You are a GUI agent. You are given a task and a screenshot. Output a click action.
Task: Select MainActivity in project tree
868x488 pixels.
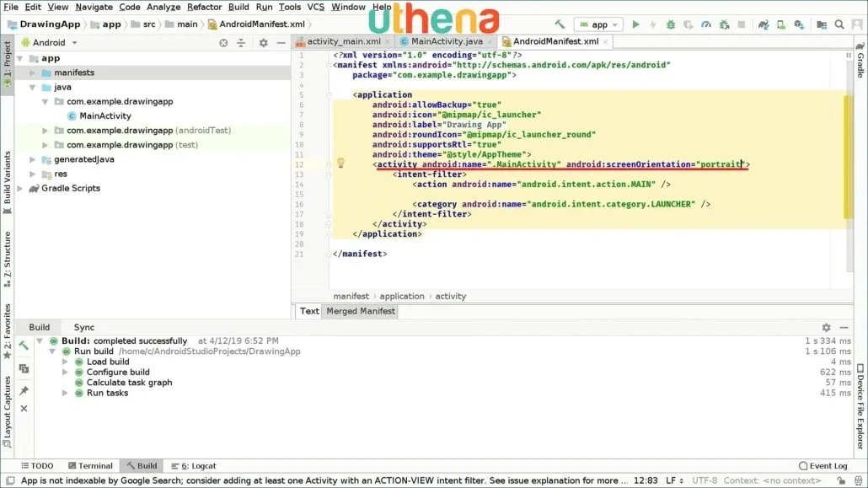pyautogui.click(x=105, y=116)
